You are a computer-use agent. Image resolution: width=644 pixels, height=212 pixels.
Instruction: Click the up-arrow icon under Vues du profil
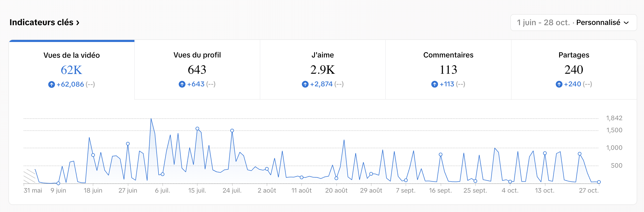tap(182, 84)
